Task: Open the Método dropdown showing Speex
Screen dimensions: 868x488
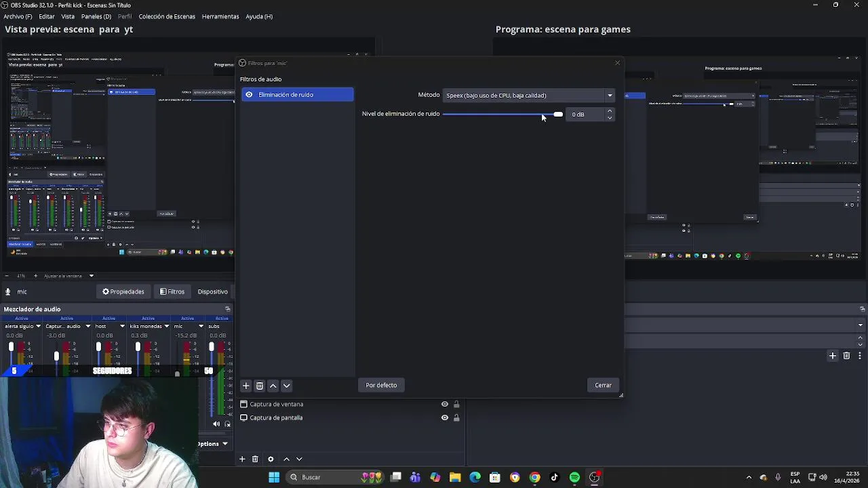Action: [x=528, y=96]
